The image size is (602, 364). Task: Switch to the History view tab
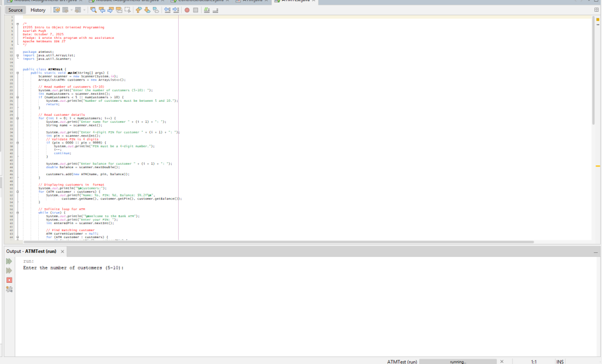click(38, 10)
